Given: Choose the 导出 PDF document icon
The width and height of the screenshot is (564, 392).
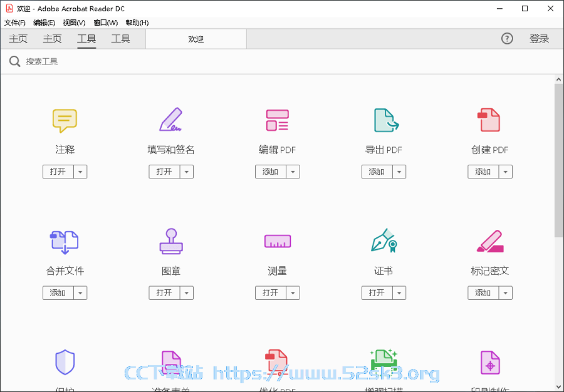Looking at the screenshot, I should click(x=386, y=120).
